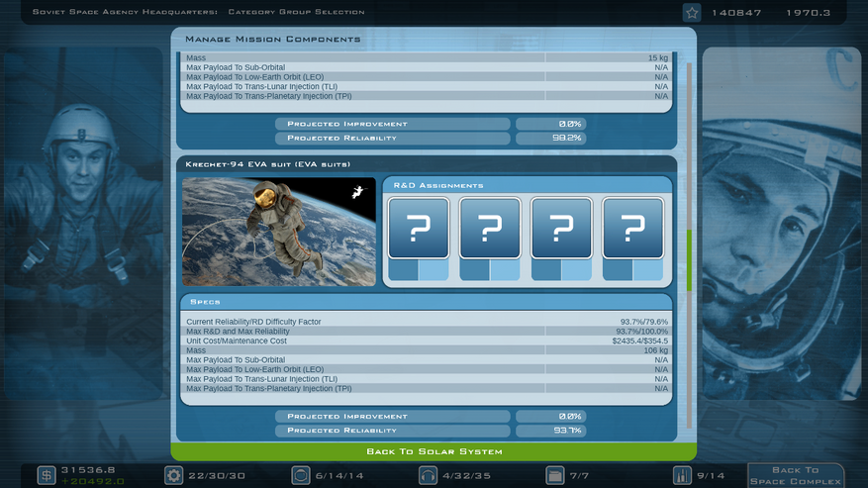Click the funds dollar icon
Image resolution: width=868 pixels, height=488 pixels.
[x=47, y=476]
